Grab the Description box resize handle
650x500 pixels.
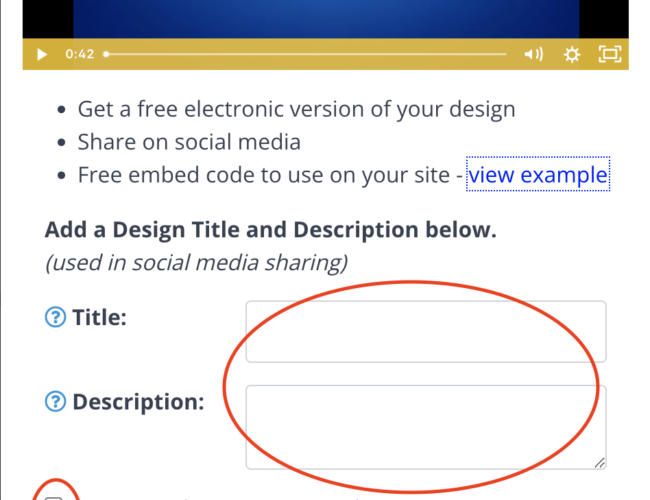point(599,463)
